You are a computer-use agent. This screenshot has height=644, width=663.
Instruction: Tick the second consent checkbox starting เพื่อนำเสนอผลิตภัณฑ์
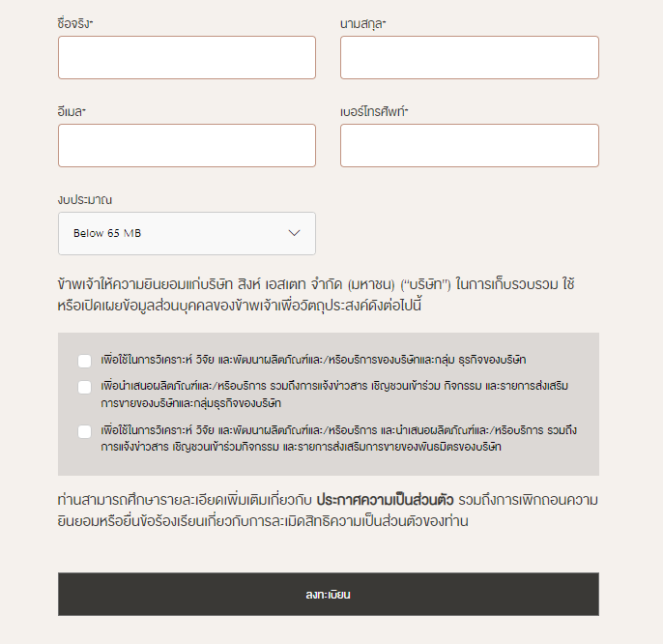click(85, 387)
